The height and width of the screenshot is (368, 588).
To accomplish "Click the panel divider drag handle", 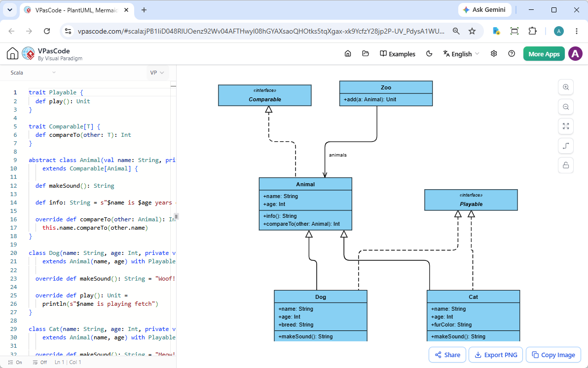I will 176,216.
